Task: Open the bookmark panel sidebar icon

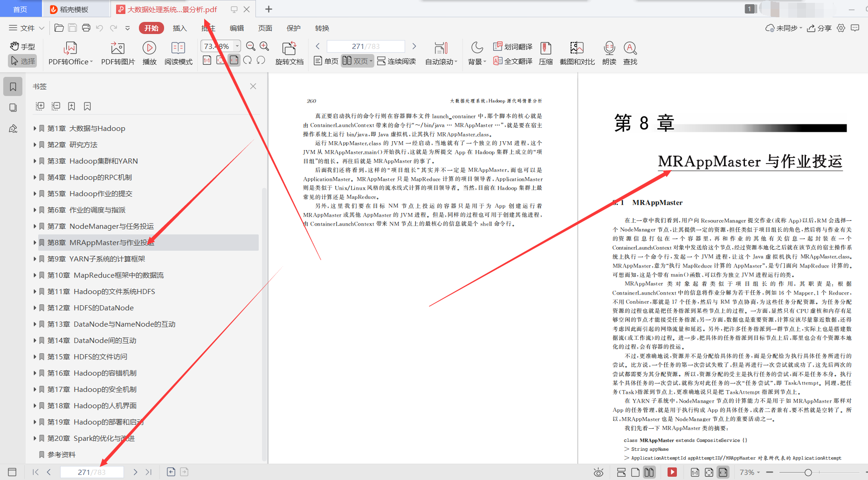Action: click(x=13, y=87)
